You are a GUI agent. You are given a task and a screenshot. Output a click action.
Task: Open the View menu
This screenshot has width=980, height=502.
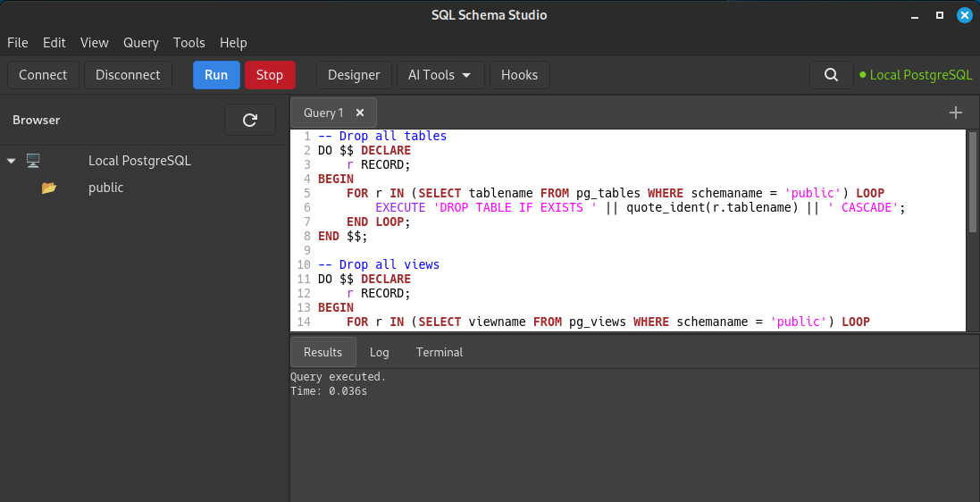pyautogui.click(x=95, y=43)
